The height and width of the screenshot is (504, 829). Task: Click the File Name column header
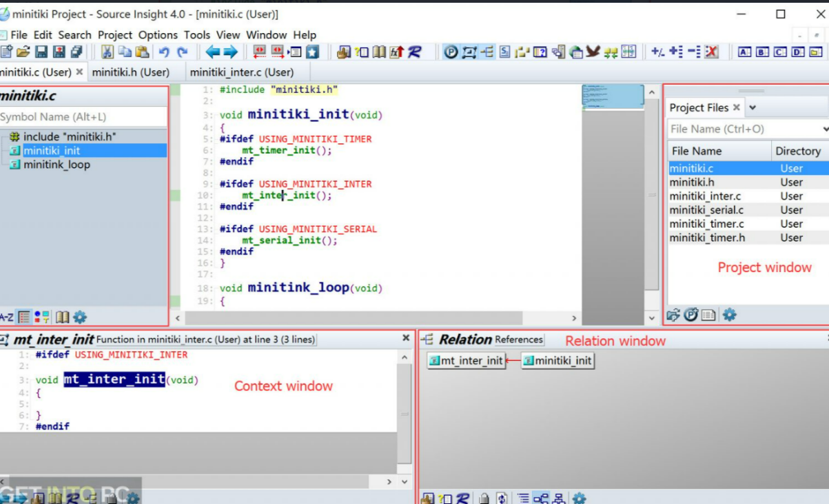(719, 151)
